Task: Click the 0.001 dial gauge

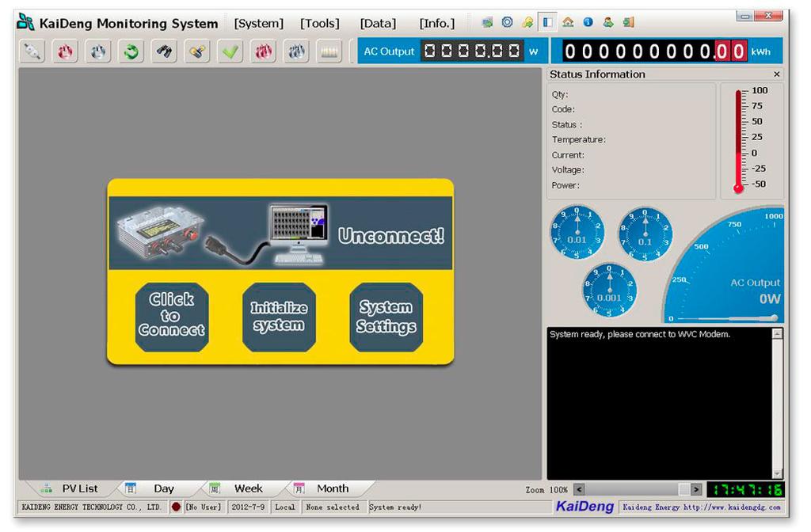Action: tap(609, 290)
